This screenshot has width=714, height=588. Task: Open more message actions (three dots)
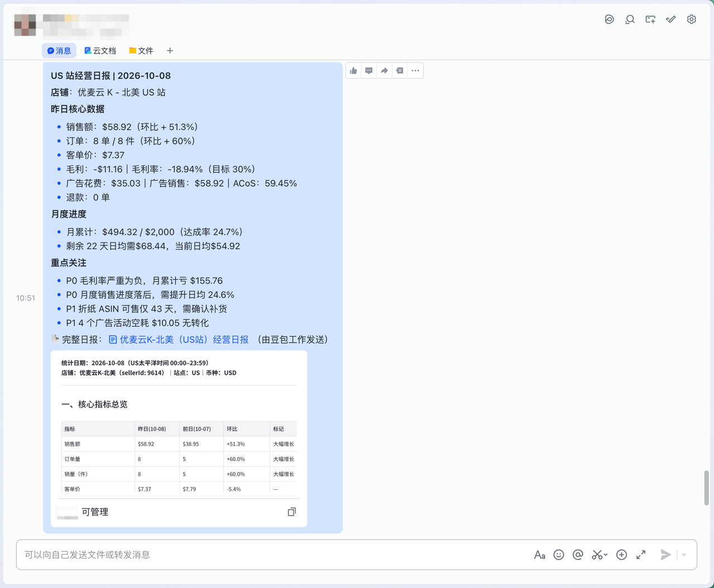click(x=415, y=71)
